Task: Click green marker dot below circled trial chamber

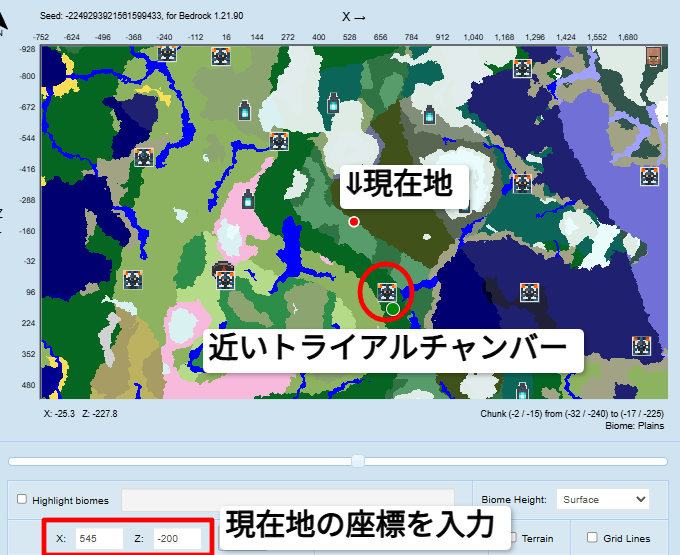Action: (392, 309)
